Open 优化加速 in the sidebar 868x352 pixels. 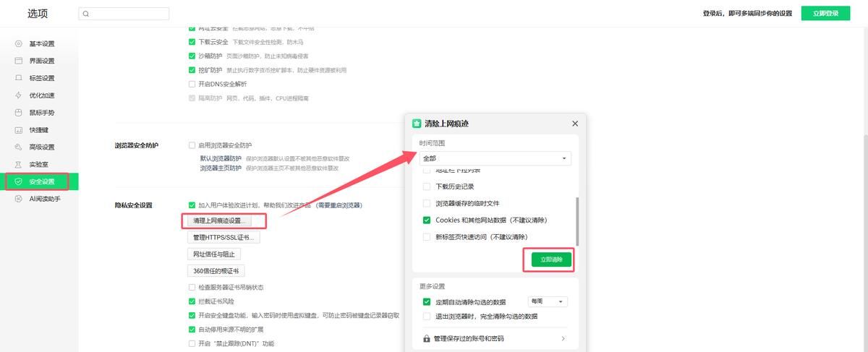click(41, 95)
